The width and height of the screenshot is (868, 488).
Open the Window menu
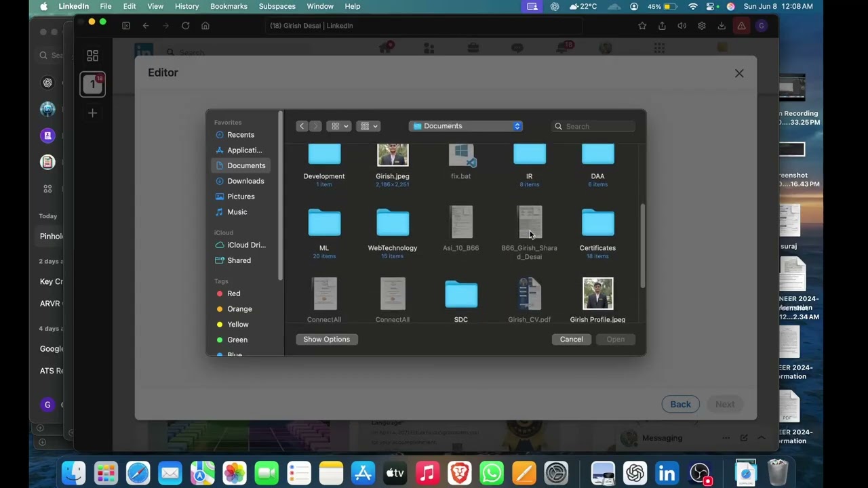320,6
